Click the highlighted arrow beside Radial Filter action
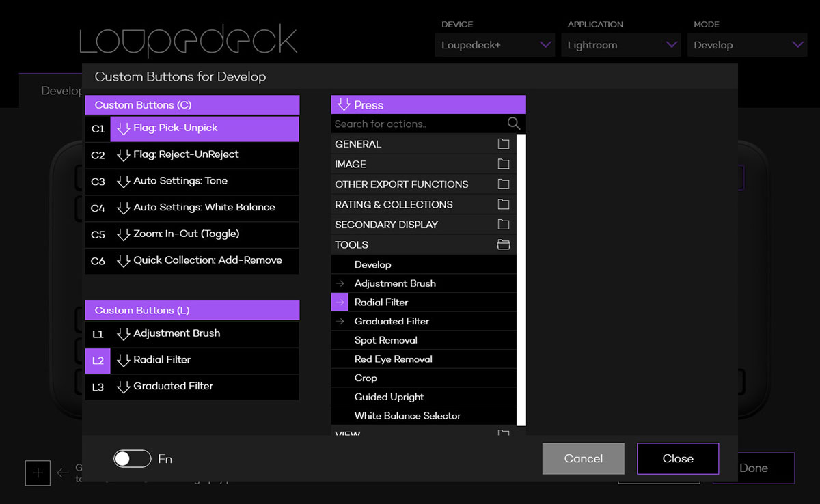 (x=340, y=303)
